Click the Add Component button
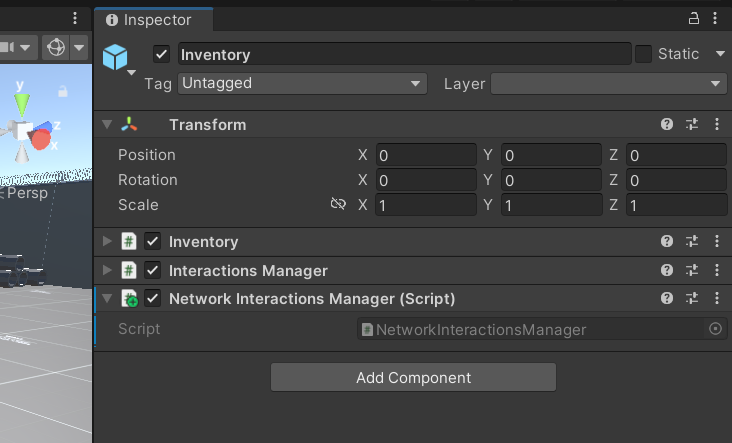 (x=413, y=378)
